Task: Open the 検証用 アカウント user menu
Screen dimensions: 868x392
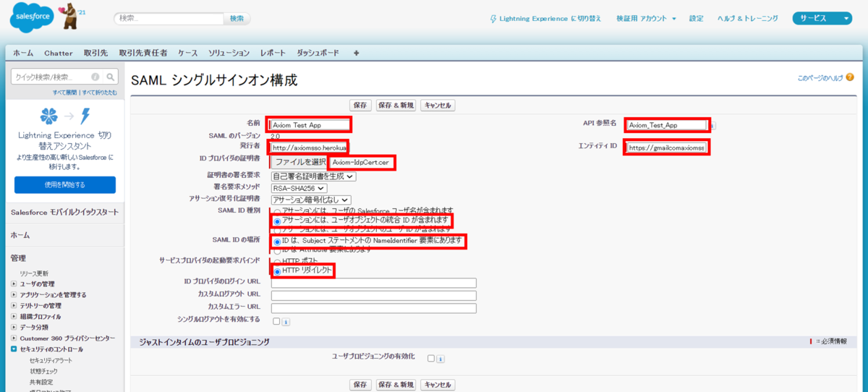Action: (x=645, y=19)
